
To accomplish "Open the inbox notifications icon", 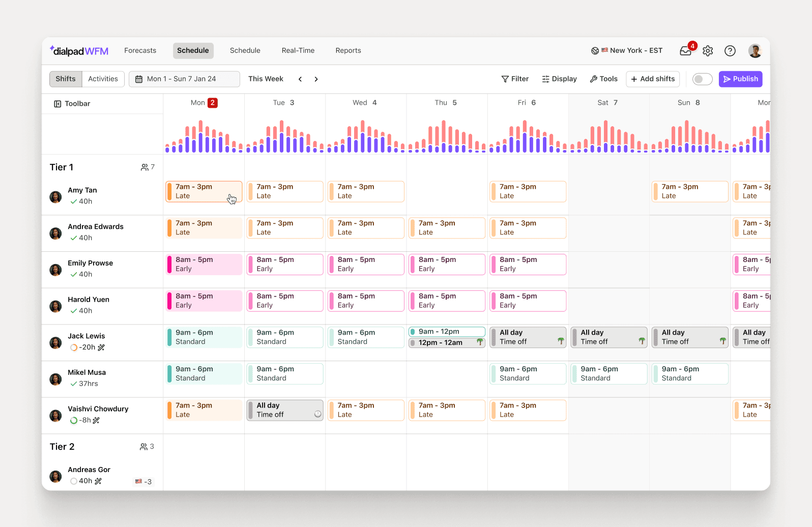I will pyautogui.click(x=685, y=51).
